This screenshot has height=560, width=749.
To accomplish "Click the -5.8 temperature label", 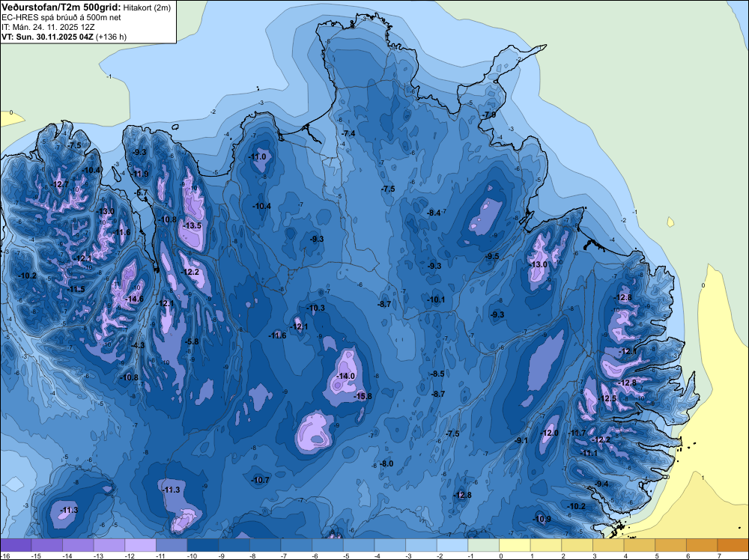I will 192,341.
